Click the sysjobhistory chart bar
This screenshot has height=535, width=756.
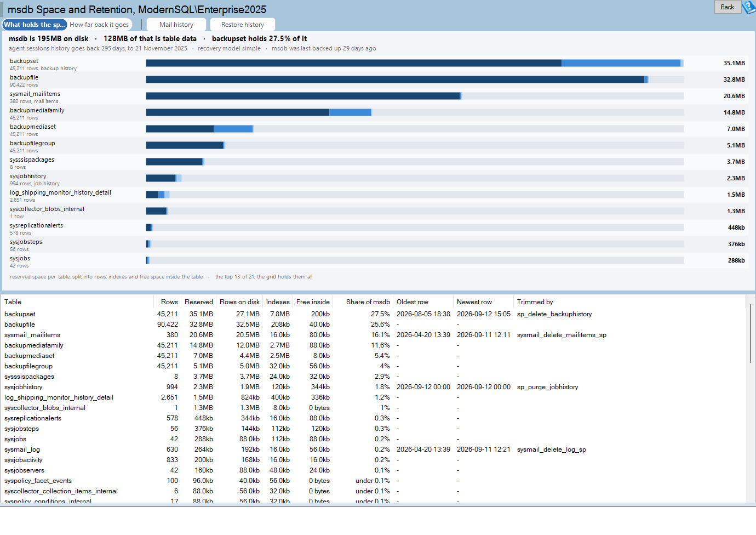[x=163, y=178]
